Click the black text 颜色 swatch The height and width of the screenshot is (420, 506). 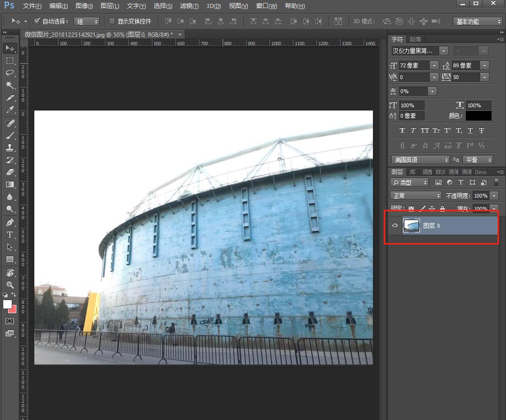coord(478,116)
